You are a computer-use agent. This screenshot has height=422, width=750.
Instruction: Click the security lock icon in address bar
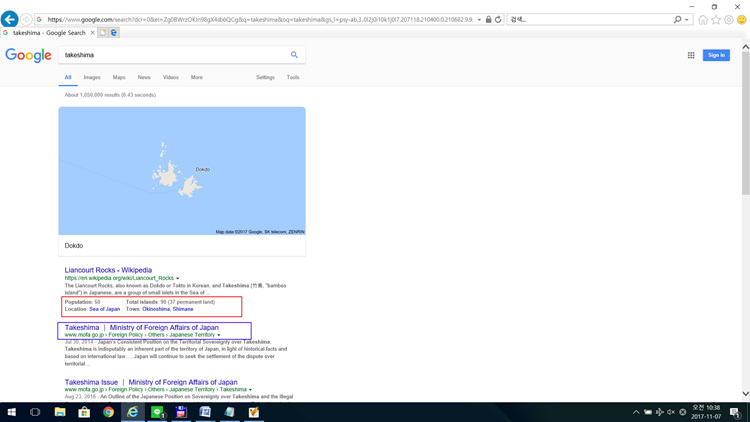pos(488,20)
